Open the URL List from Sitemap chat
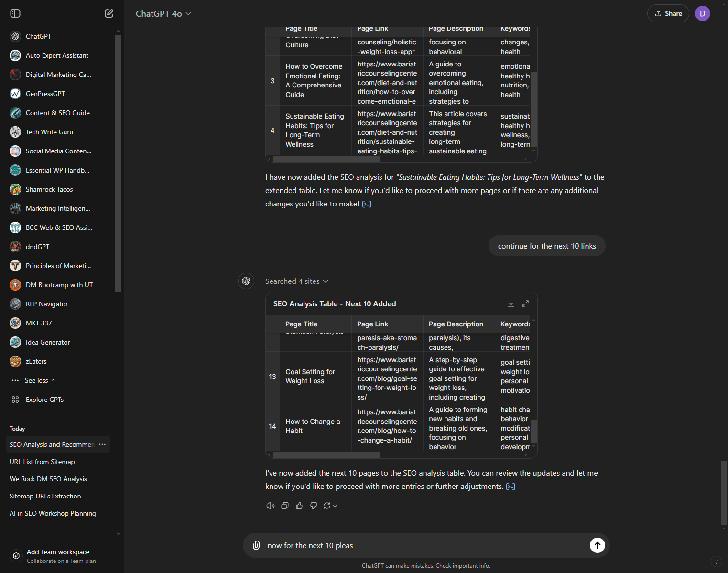 point(42,462)
